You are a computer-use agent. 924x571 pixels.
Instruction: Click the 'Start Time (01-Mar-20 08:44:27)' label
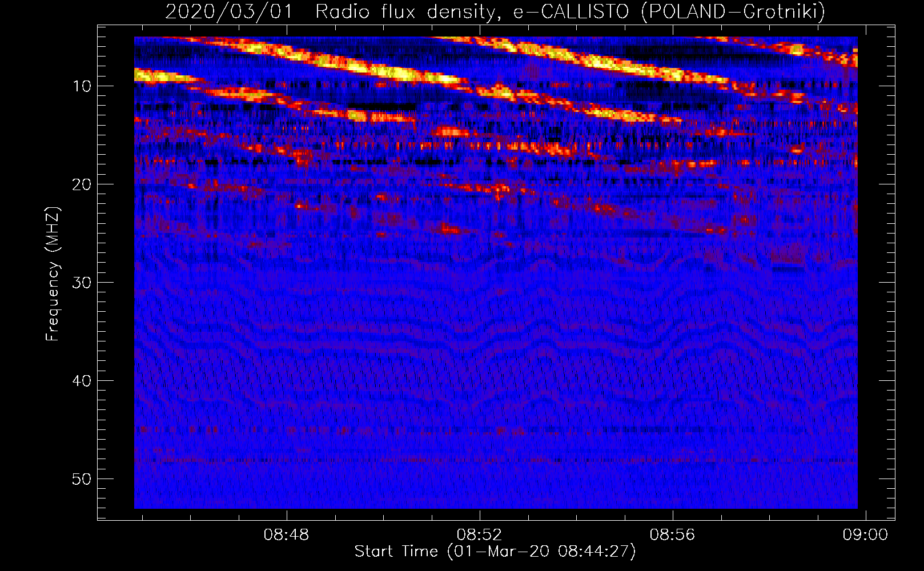point(495,552)
